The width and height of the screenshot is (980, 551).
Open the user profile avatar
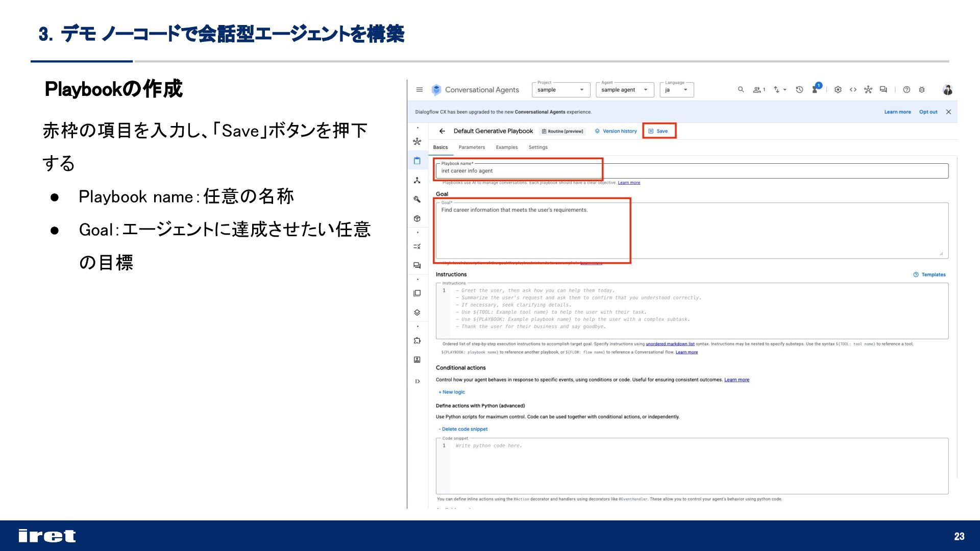948,90
